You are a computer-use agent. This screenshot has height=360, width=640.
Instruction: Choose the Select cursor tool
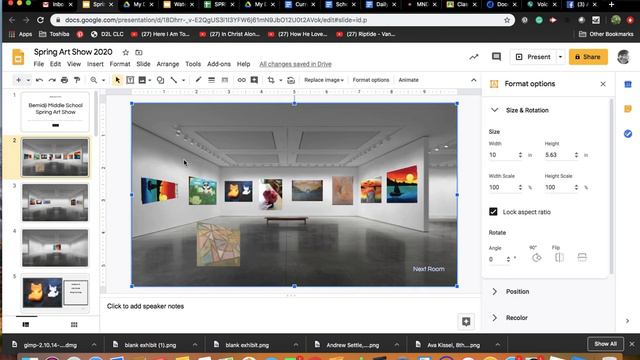(118, 80)
